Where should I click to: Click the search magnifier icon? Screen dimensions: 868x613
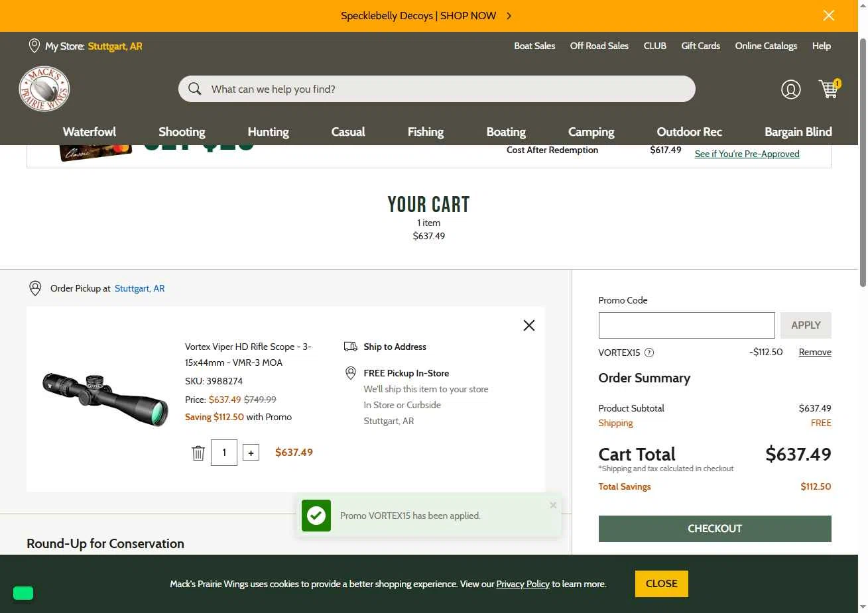194,89
